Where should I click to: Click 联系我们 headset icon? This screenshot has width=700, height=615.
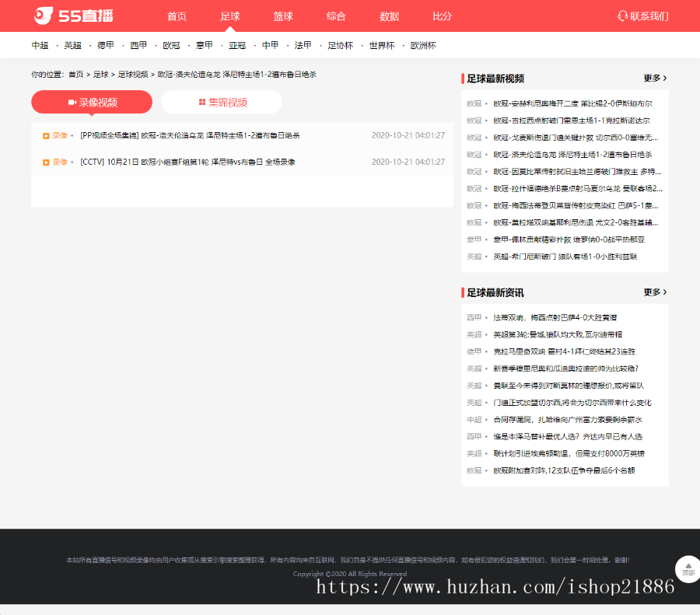tap(622, 16)
